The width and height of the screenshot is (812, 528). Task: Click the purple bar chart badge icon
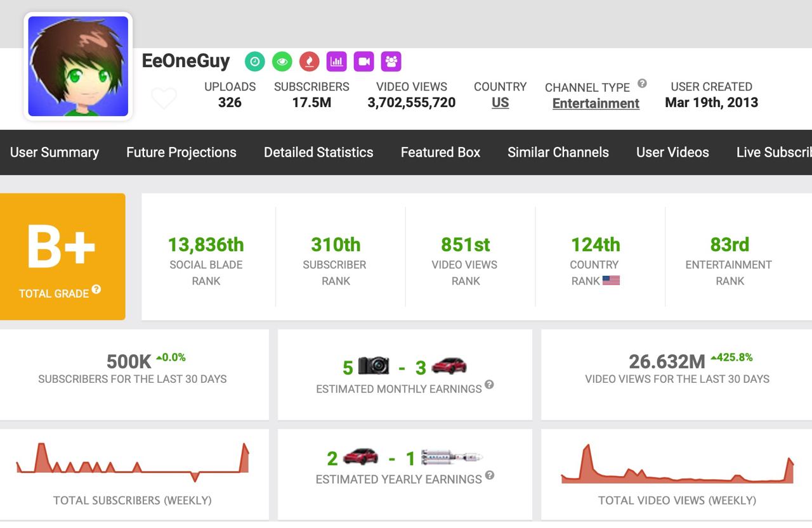tap(337, 61)
